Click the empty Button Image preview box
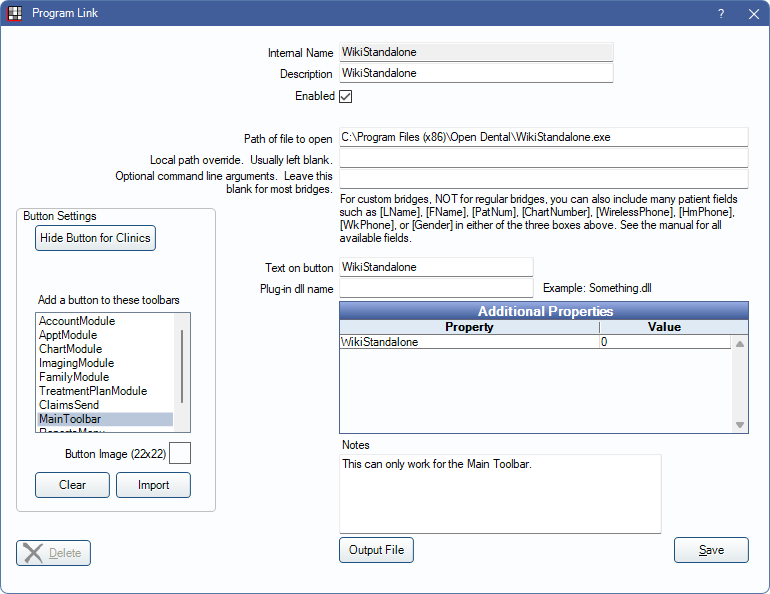Image resolution: width=770 pixels, height=594 pixels. pos(180,454)
